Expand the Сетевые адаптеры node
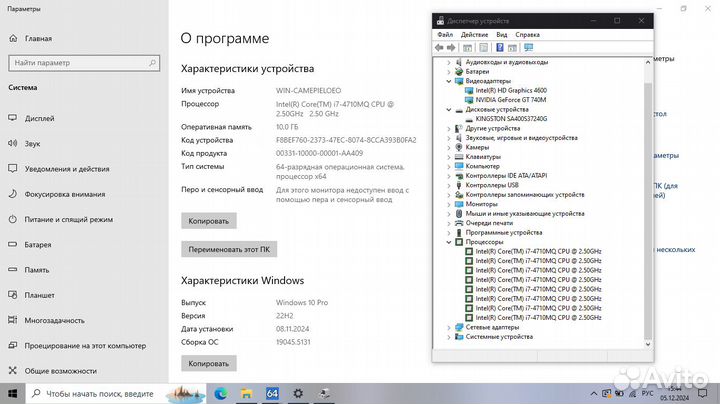 (x=449, y=327)
